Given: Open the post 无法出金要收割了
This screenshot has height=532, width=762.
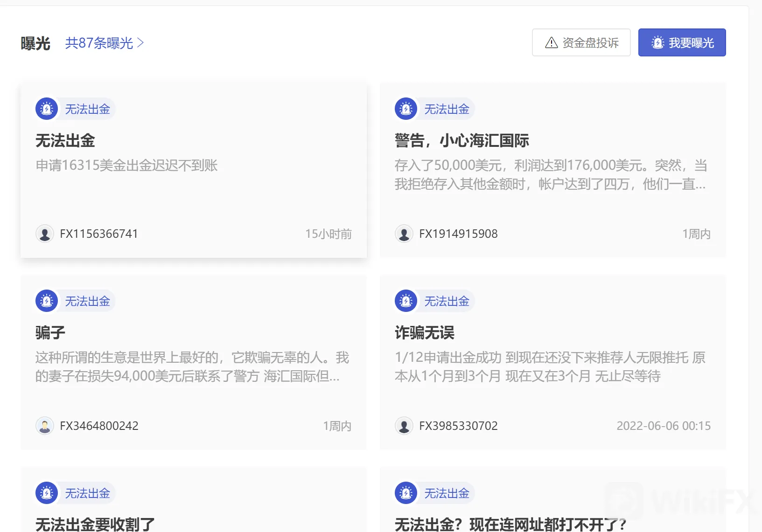Looking at the screenshot, I should pos(95,524).
